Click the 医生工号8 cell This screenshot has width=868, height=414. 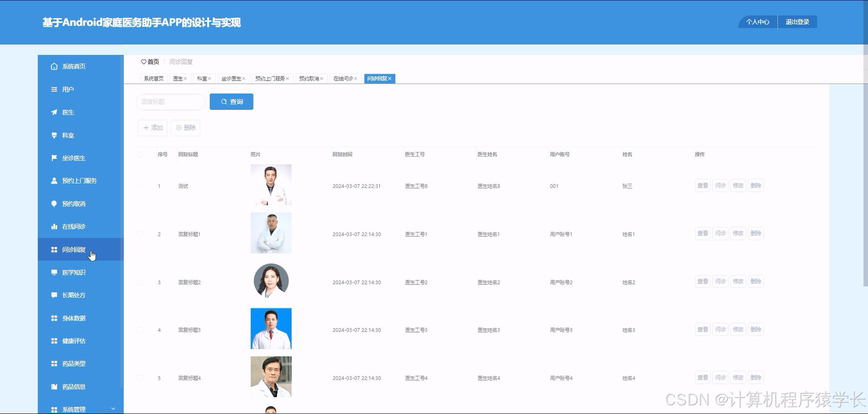pyautogui.click(x=416, y=186)
